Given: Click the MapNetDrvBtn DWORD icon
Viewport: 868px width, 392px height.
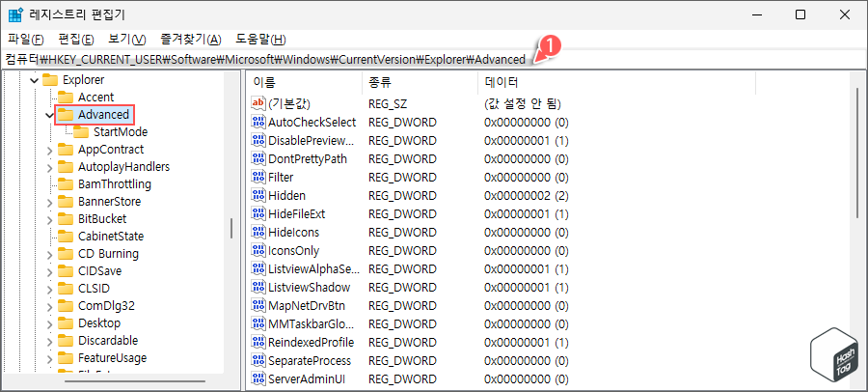Looking at the screenshot, I should pos(258,305).
